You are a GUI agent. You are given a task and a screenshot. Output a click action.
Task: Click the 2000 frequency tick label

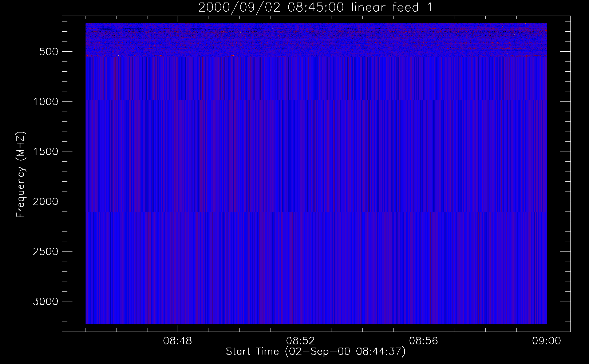pyautogui.click(x=46, y=201)
